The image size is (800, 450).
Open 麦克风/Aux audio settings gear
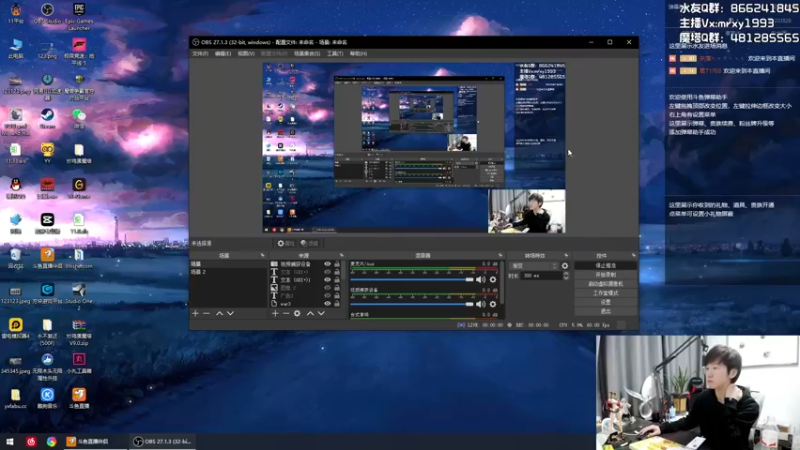tap(493, 280)
